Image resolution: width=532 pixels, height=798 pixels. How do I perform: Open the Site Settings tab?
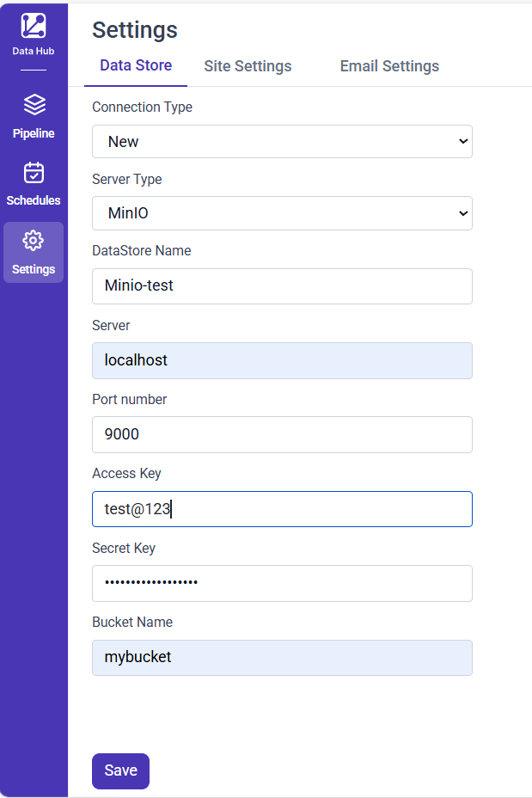coord(248,66)
